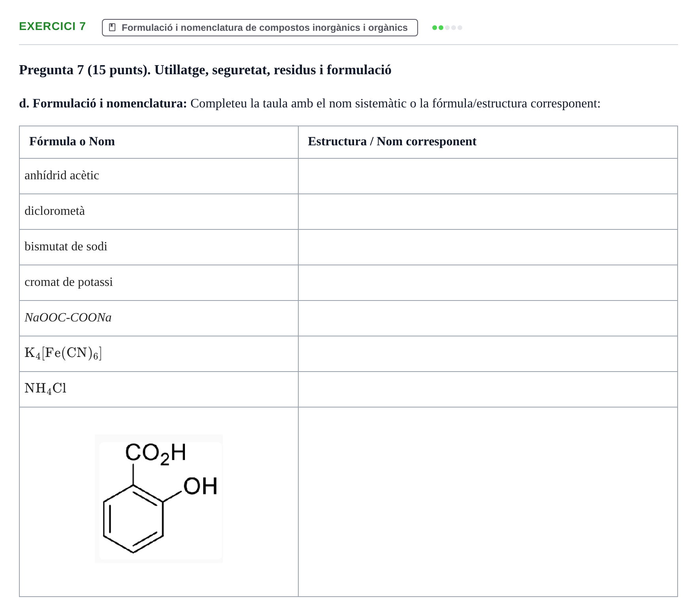Select the NH4Cl formula cell
697x616 pixels.
[159, 389]
